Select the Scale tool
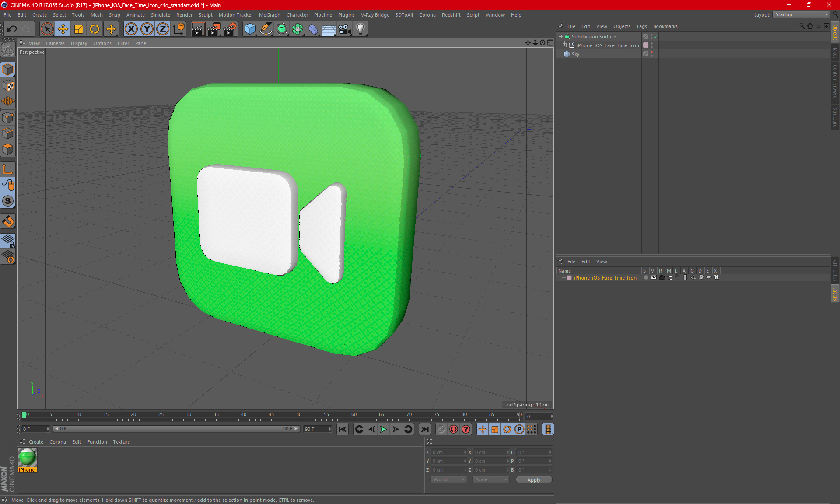The height and width of the screenshot is (504, 840). tap(79, 29)
